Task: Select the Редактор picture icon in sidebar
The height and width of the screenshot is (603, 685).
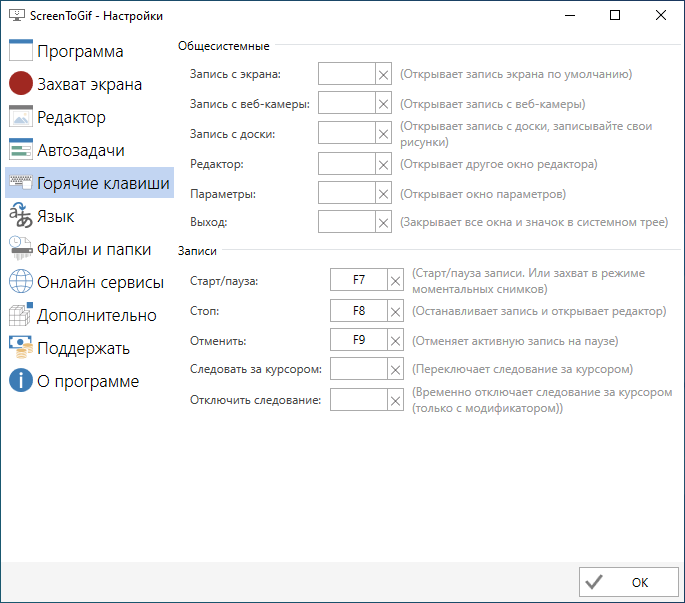Action: point(21,116)
